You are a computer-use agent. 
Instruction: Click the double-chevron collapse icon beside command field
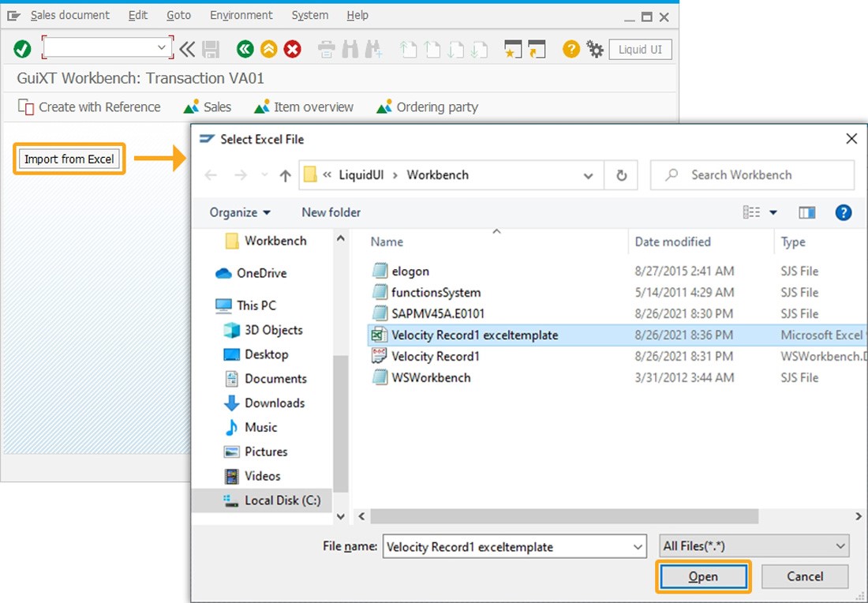(x=187, y=49)
